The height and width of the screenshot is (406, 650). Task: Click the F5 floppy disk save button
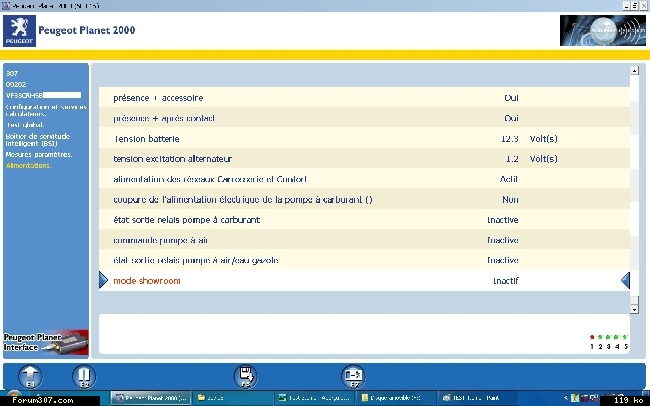pos(245,377)
